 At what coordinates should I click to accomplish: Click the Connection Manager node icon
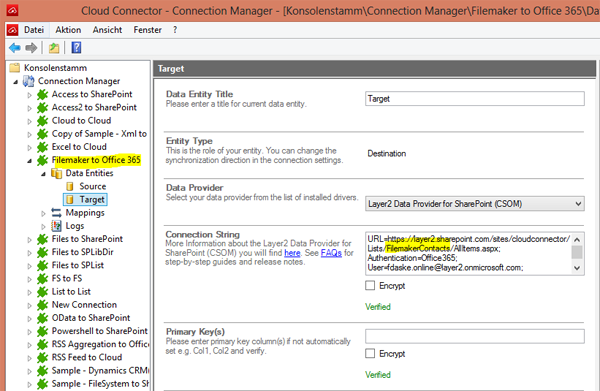tap(28, 81)
